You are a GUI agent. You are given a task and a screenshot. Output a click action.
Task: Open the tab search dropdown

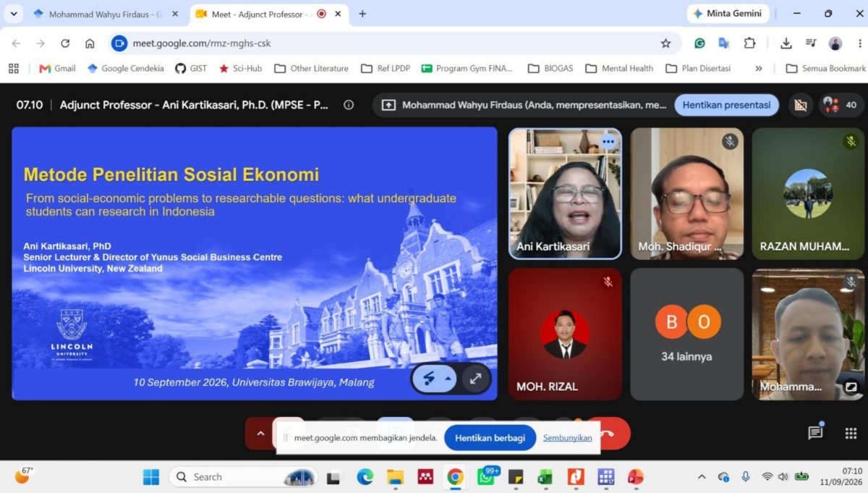click(x=13, y=14)
